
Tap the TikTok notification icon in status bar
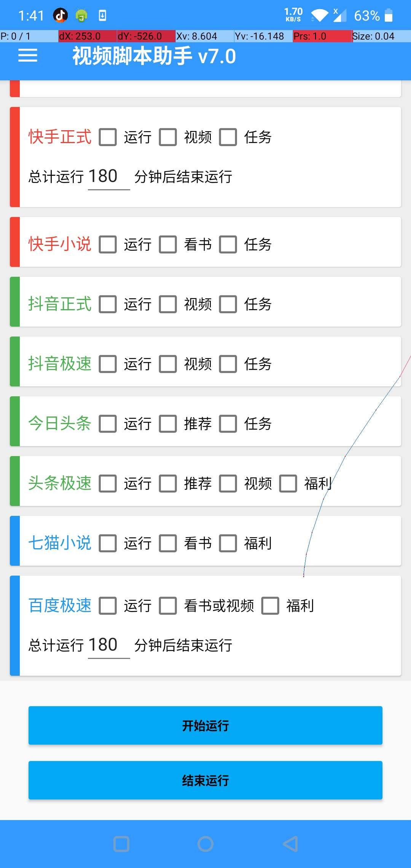click(61, 15)
